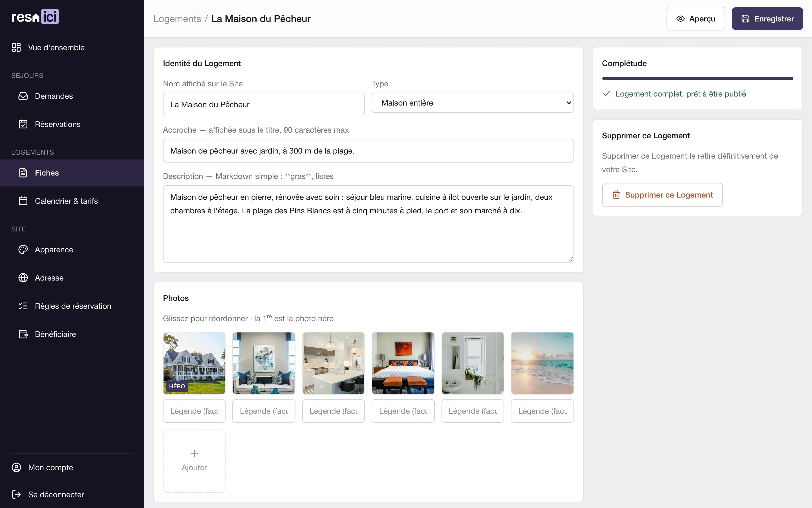Follow the Logements breadcrumb link

177,19
